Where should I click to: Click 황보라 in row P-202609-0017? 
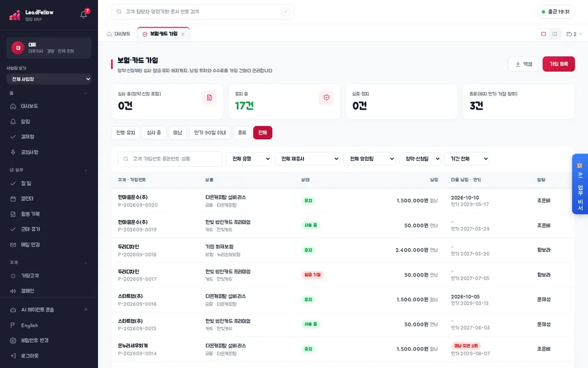(x=544, y=275)
